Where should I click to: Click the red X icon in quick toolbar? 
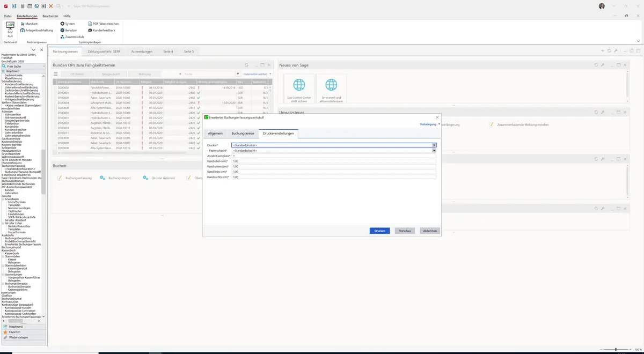(50, 6)
